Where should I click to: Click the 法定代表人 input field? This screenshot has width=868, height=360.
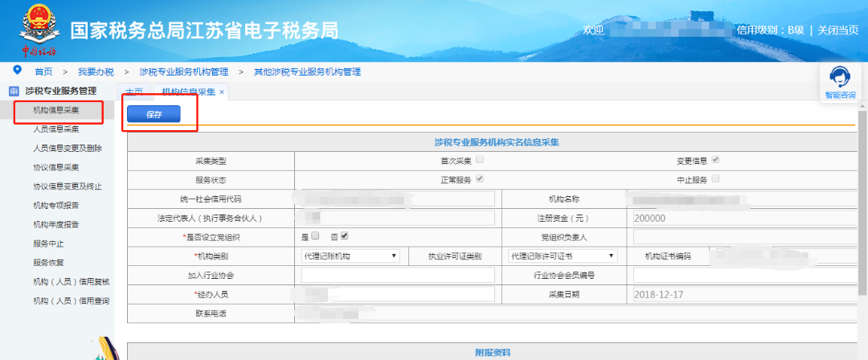pos(398,219)
